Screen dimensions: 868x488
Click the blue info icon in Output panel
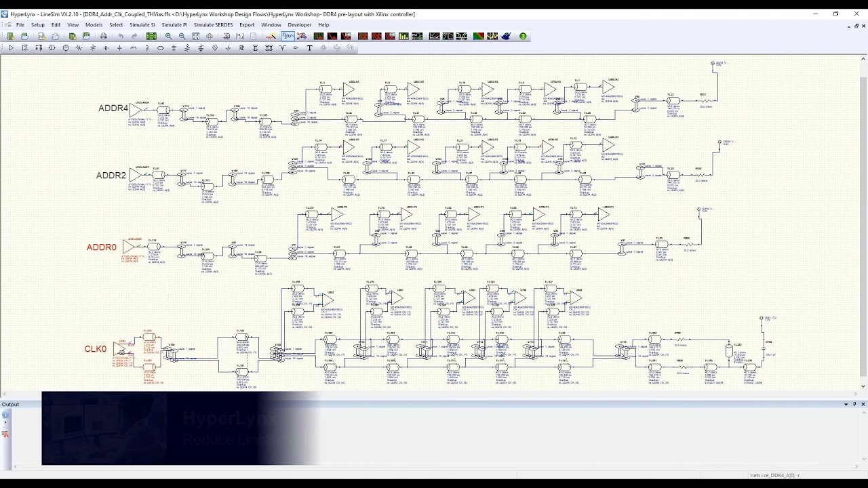point(5,414)
